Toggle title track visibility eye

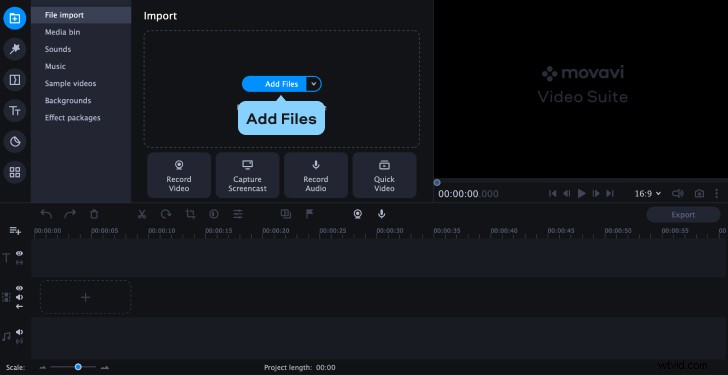coord(20,253)
